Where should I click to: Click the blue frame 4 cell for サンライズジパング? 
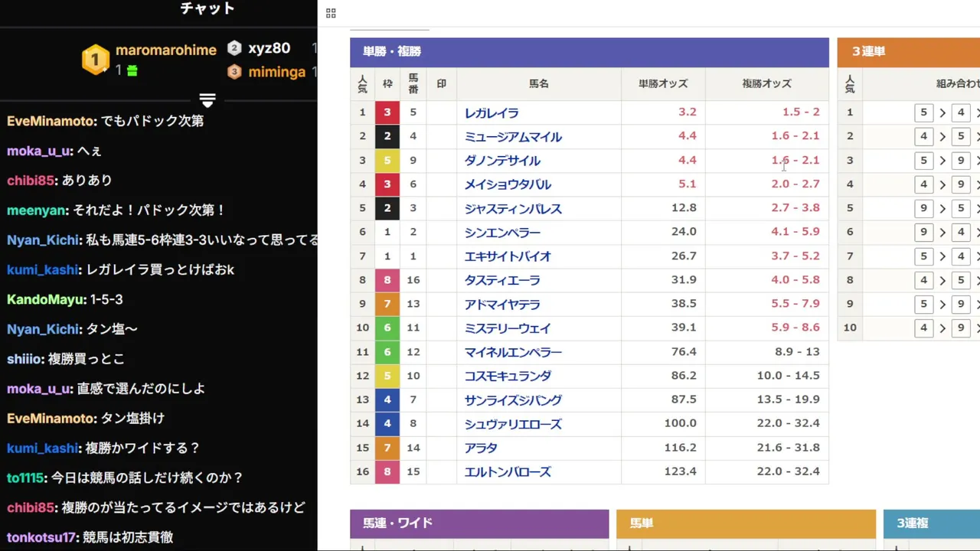(x=387, y=399)
